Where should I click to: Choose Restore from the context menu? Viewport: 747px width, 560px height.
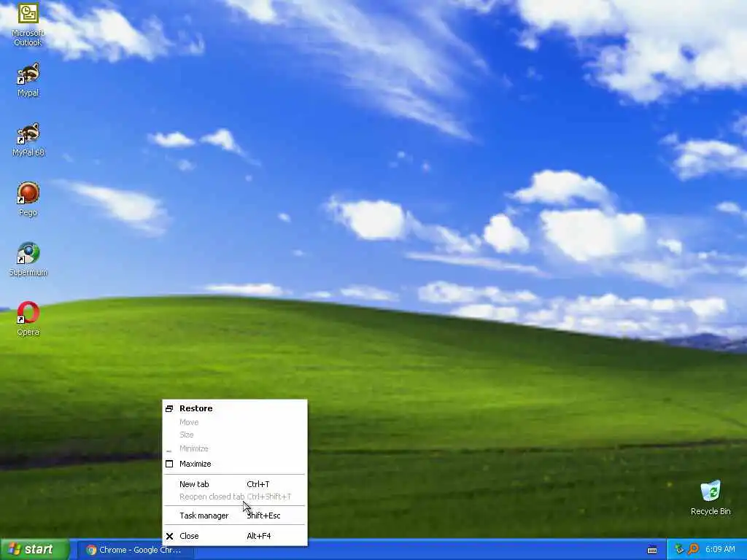click(x=235, y=408)
